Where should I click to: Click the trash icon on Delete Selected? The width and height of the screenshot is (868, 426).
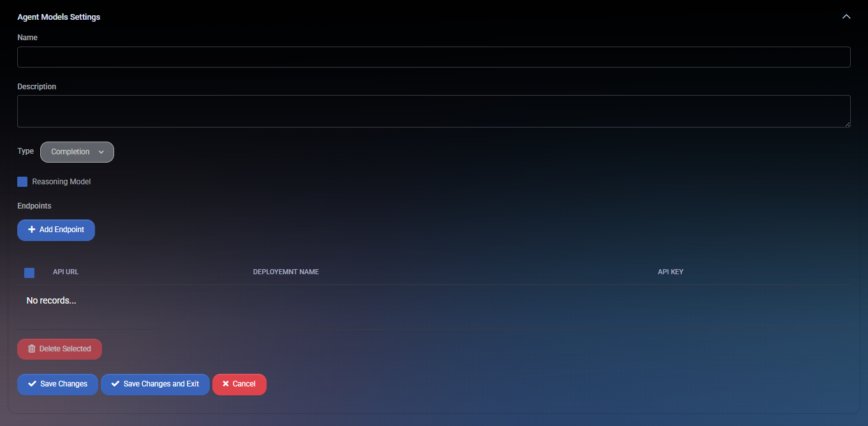[32, 349]
